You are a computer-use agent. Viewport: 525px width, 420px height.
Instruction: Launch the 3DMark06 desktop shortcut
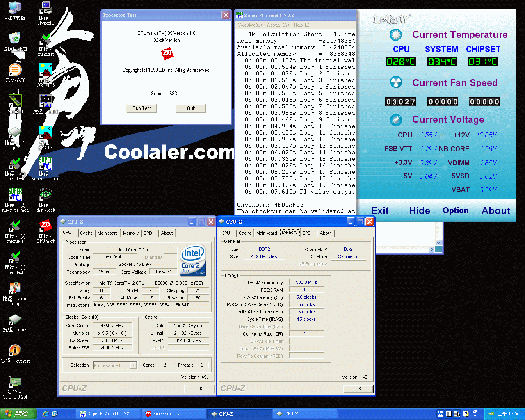click(15, 70)
